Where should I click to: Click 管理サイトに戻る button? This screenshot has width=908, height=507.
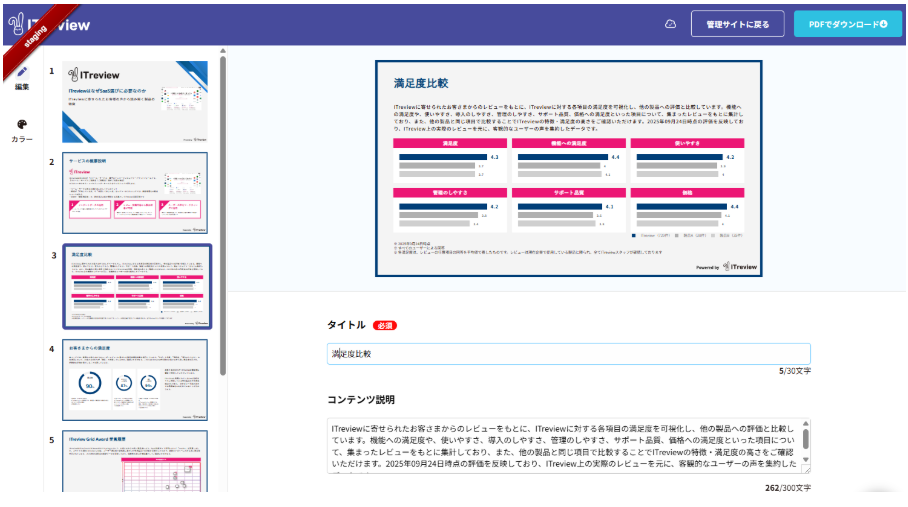point(737,24)
